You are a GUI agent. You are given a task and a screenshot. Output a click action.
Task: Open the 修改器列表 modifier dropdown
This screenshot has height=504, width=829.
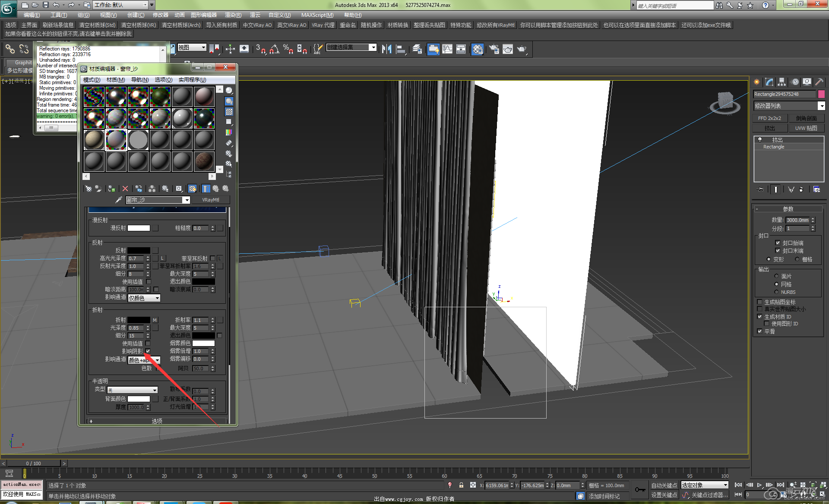(x=789, y=106)
